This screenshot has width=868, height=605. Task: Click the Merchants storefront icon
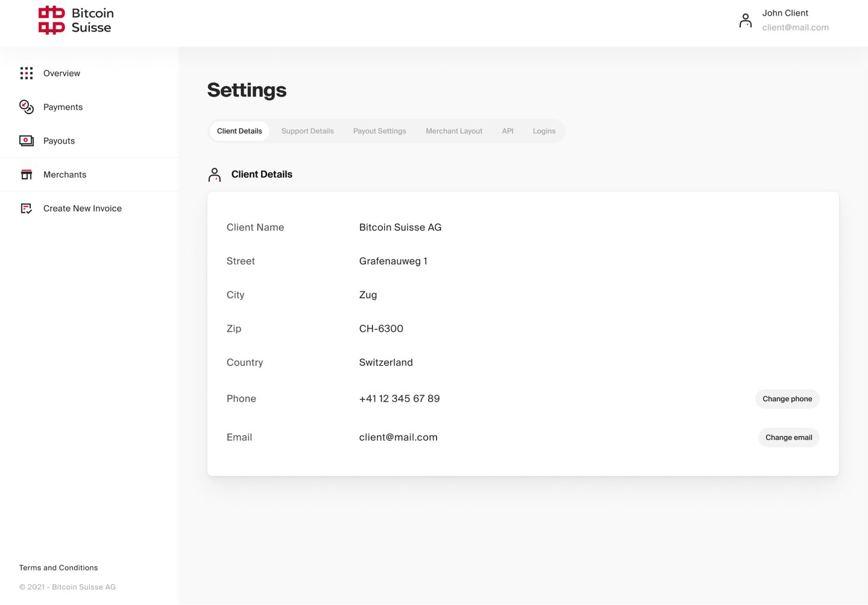coord(27,175)
